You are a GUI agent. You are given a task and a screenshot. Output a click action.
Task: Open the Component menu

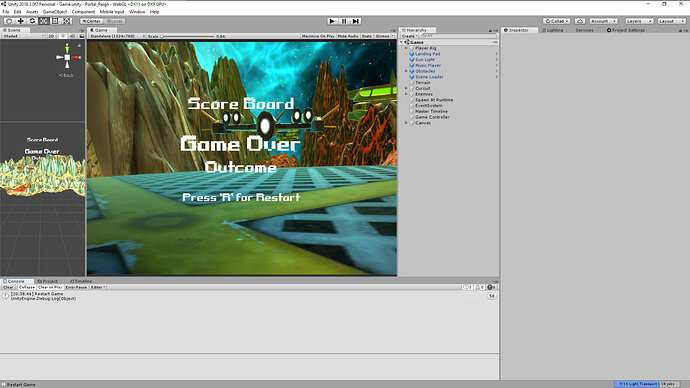coord(83,12)
